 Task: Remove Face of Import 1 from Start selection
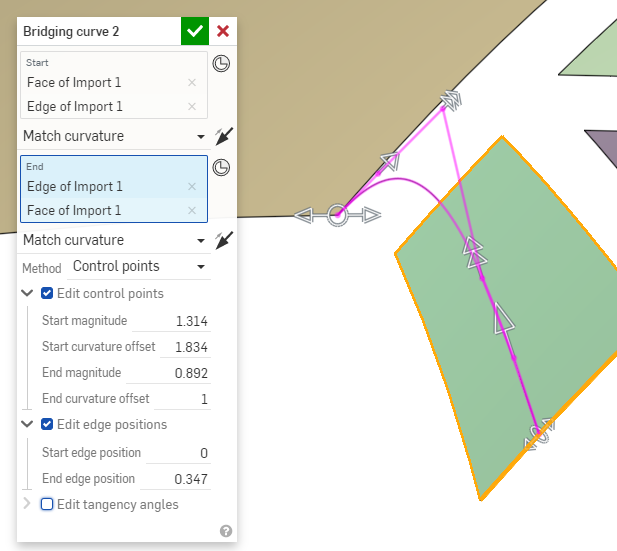point(192,83)
